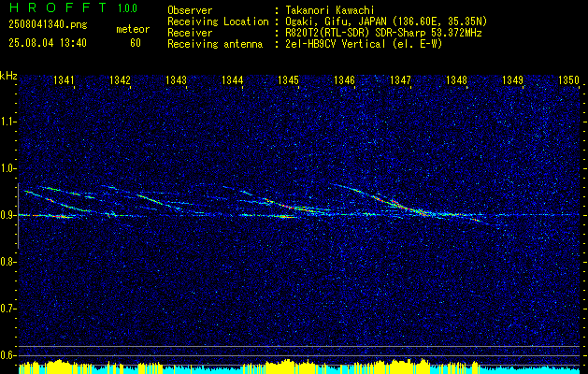
Task: Click time axis marker 1345
Action: 288,79
